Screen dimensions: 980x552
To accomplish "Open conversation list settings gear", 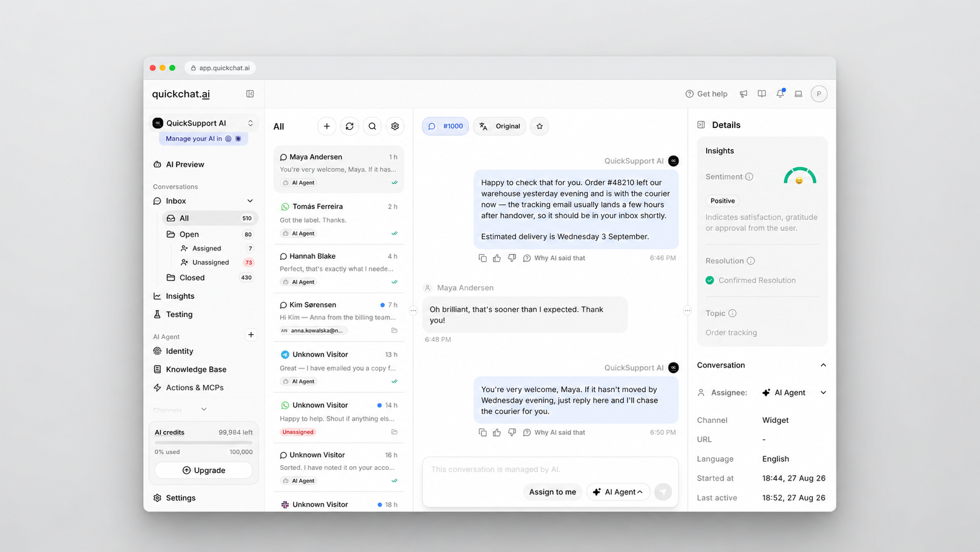I will pos(395,126).
